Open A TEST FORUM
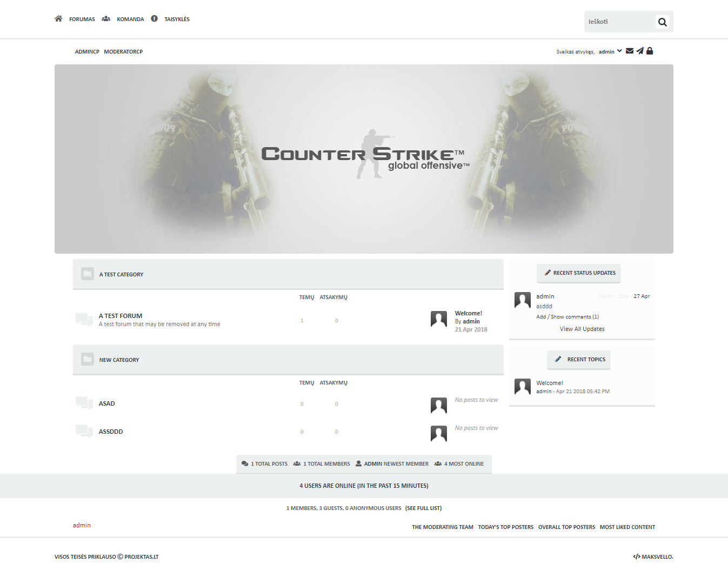The width and height of the screenshot is (728, 576). pos(121,316)
